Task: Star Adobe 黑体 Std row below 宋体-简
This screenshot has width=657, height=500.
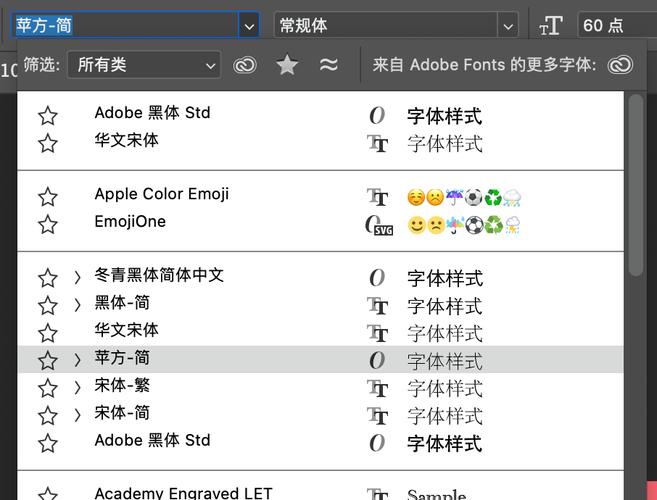Action: tap(48, 443)
